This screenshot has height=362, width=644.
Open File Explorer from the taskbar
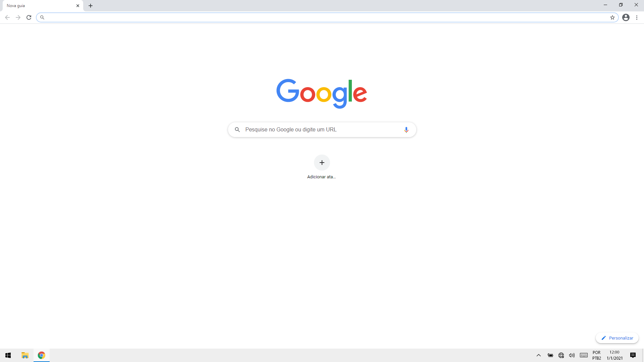click(25, 355)
